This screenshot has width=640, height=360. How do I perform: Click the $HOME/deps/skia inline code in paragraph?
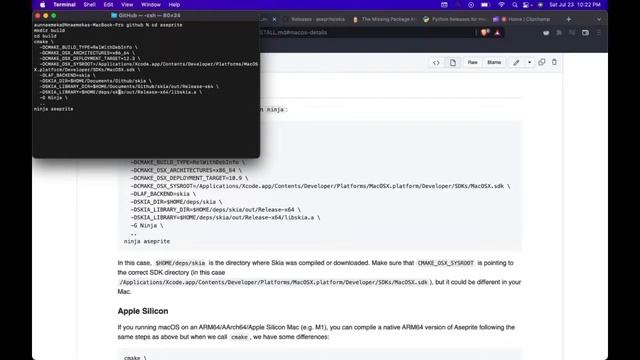pyautogui.click(x=180, y=263)
